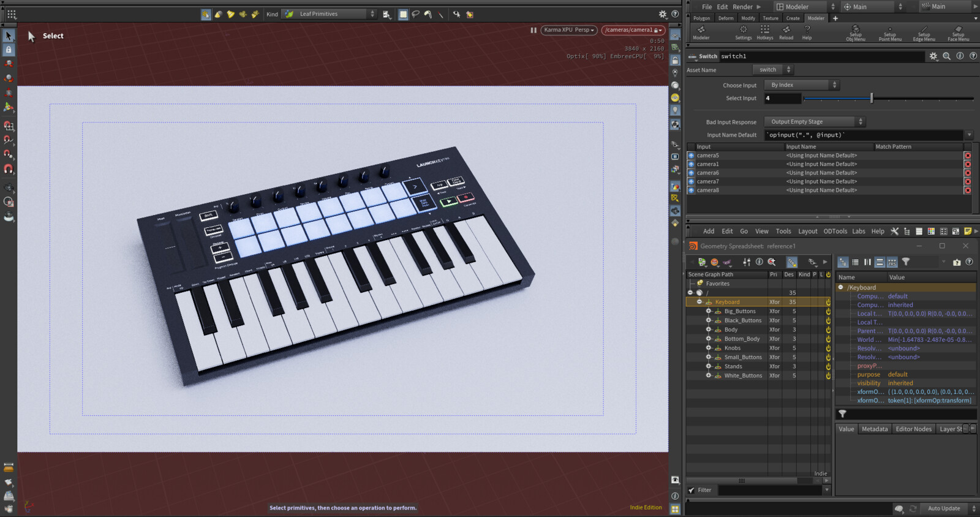Viewport: 980px width, 517px height.
Task: Click the viewport display options gear
Action: coord(663,14)
